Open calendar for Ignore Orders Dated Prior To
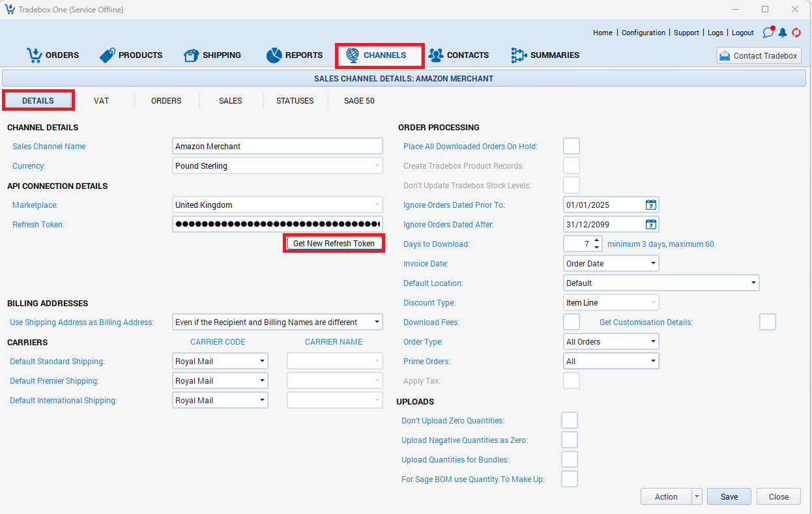This screenshot has width=812, height=514. pos(651,205)
